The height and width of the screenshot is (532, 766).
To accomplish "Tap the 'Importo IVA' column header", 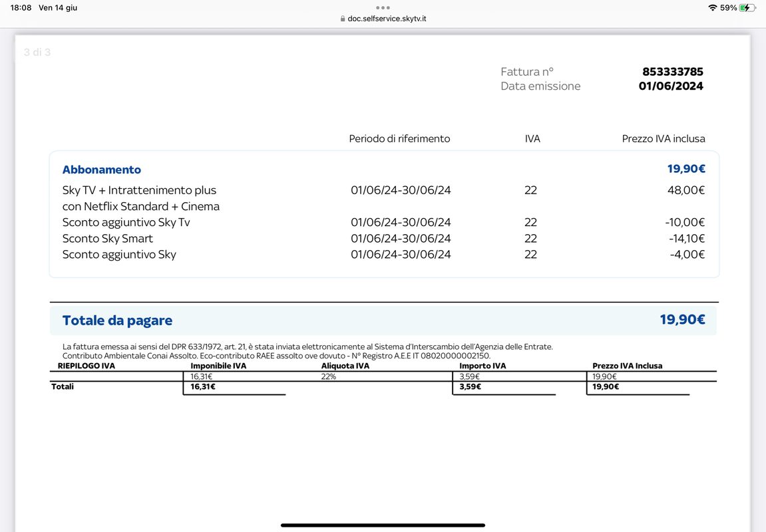I will click(482, 366).
